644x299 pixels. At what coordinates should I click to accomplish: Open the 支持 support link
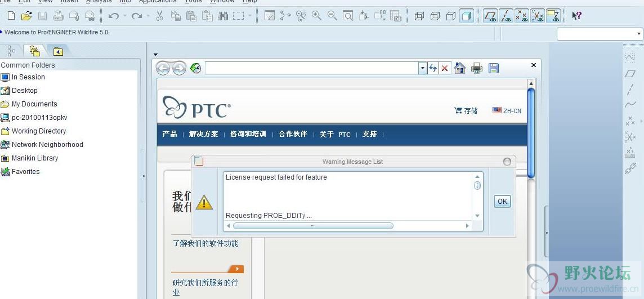[x=370, y=134]
